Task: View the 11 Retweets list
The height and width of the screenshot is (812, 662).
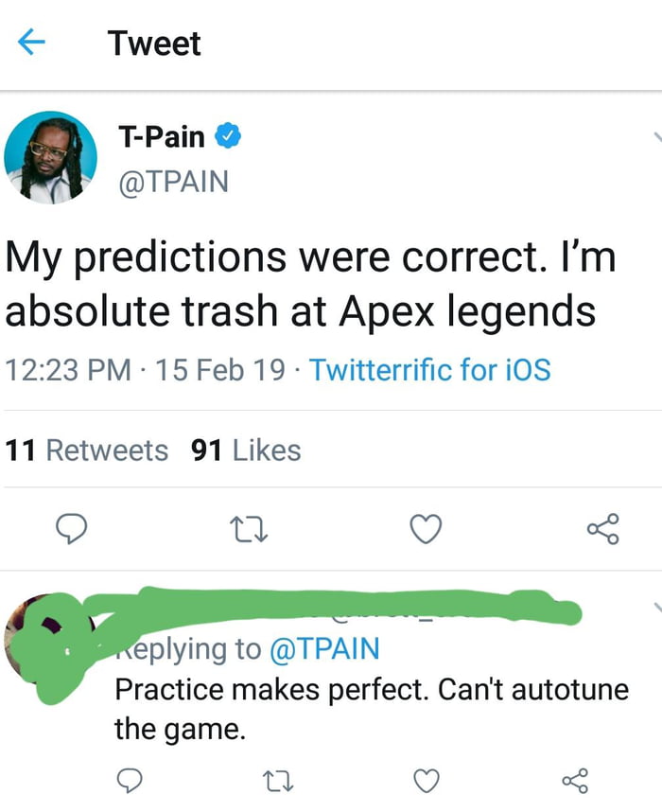Action: [87, 450]
